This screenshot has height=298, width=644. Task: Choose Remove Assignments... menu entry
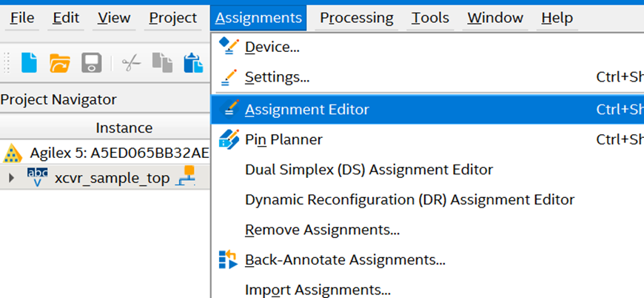click(322, 230)
